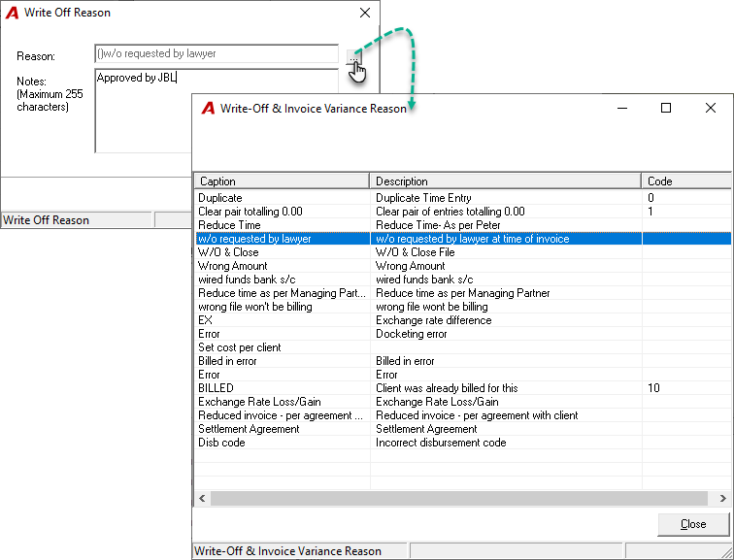Click the app logo in the Variance Reason title bar
This screenshot has height=560, width=734.
pos(208,109)
